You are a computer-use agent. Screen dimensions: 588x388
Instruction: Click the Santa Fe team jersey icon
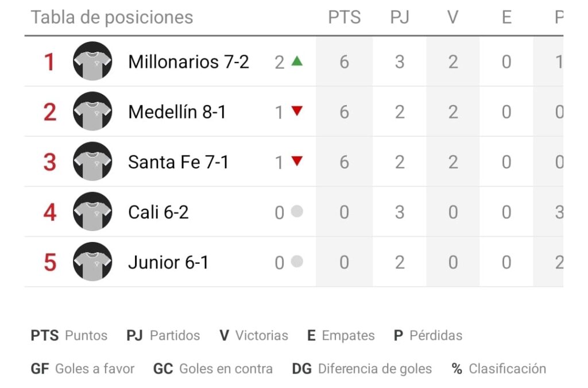pos(92,162)
